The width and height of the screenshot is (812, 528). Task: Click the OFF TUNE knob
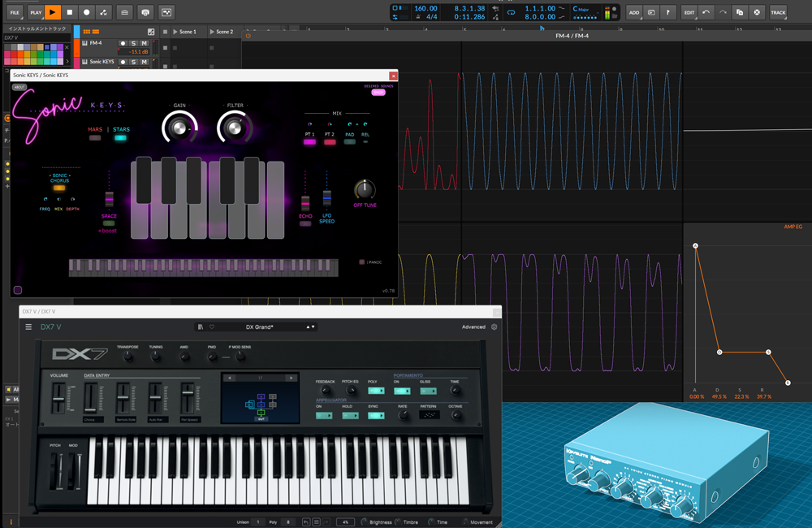point(365,189)
